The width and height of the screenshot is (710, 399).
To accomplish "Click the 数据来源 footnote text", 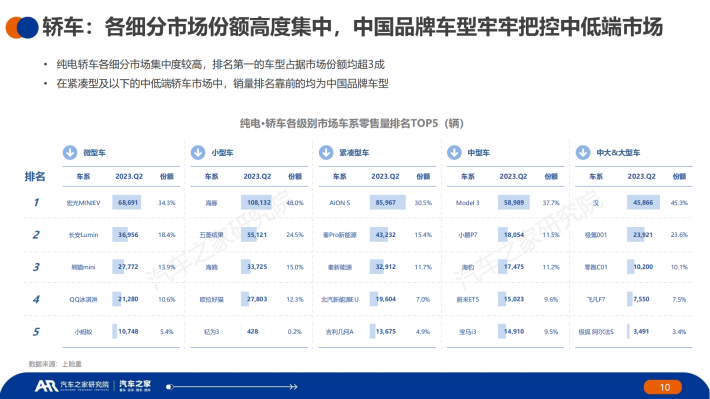I will tap(55, 364).
